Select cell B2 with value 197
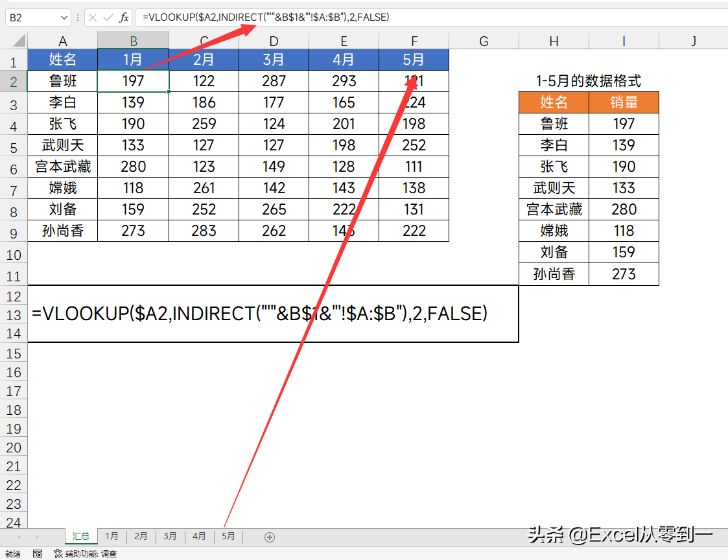 pyautogui.click(x=134, y=81)
